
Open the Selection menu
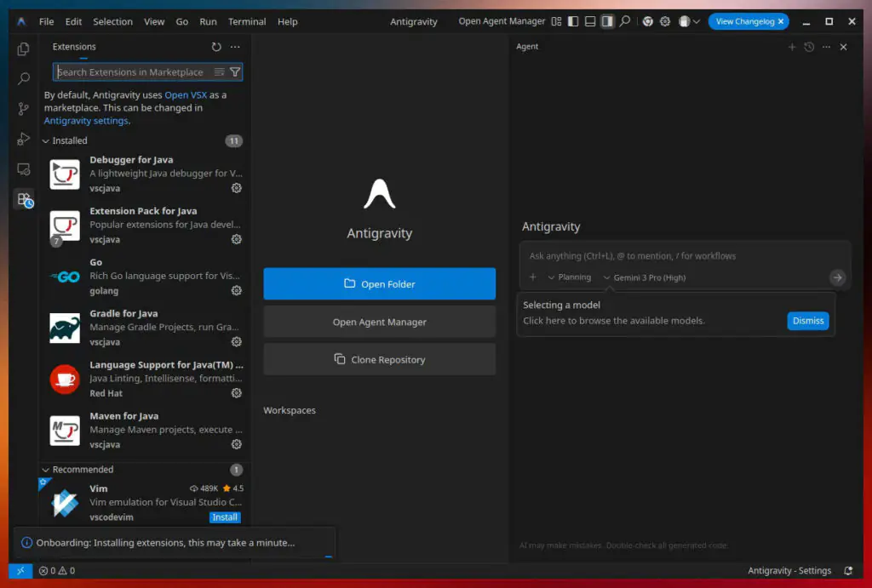(112, 21)
